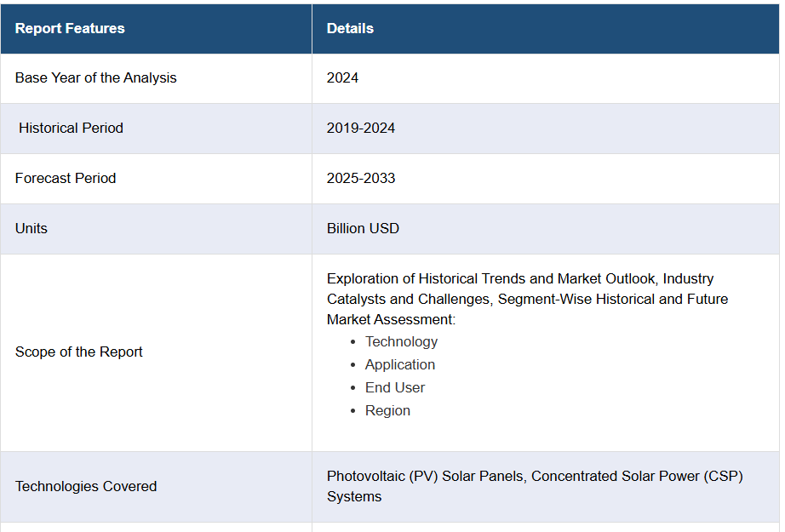Image resolution: width=785 pixels, height=532 pixels.
Task: Click the Region bullet item
Action: coord(387,410)
